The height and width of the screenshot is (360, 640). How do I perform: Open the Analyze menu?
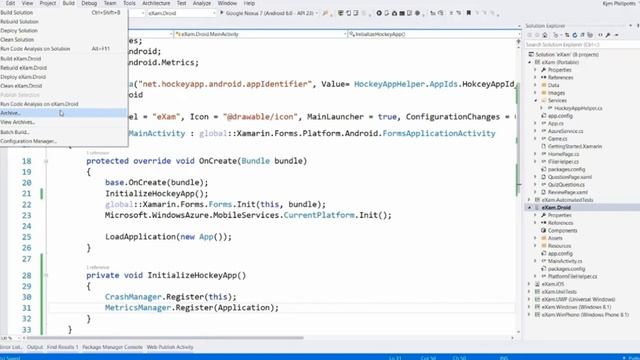(x=202, y=3)
